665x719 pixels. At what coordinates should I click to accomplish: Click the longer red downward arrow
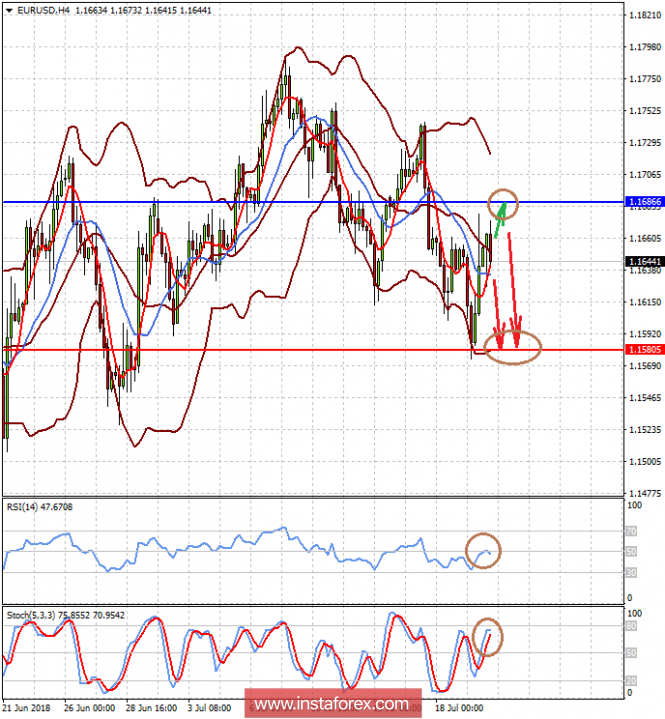coord(513,288)
